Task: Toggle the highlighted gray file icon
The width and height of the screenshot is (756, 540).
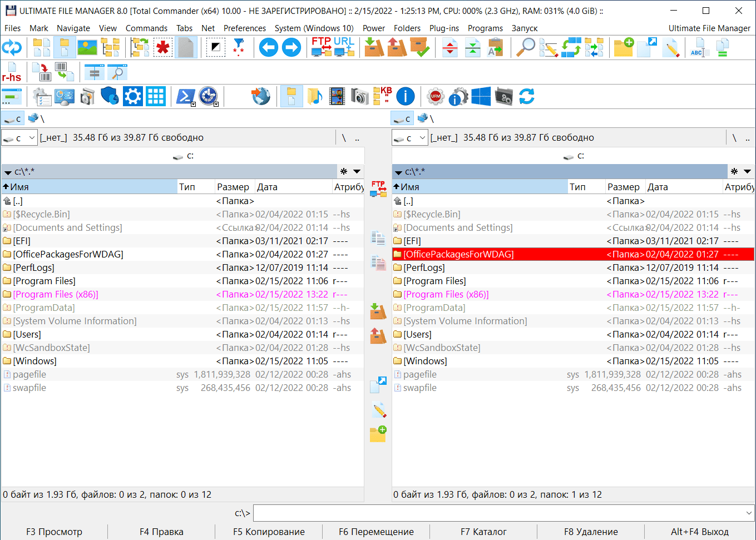Action: click(186, 48)
